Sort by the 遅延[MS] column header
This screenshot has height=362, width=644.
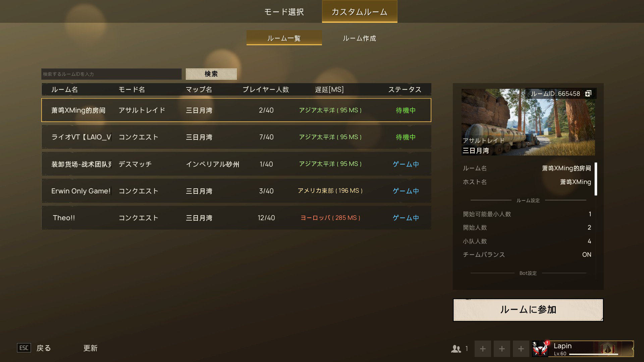click(x=329, y=89)
